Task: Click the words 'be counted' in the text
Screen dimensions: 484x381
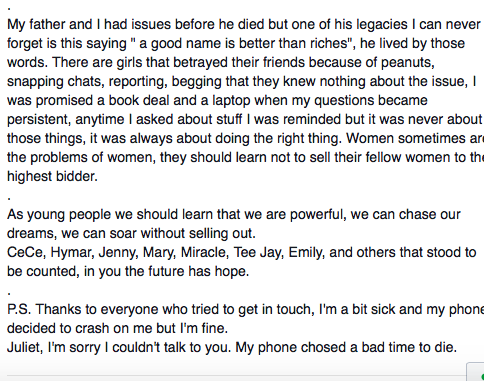Action: (42, 271)
